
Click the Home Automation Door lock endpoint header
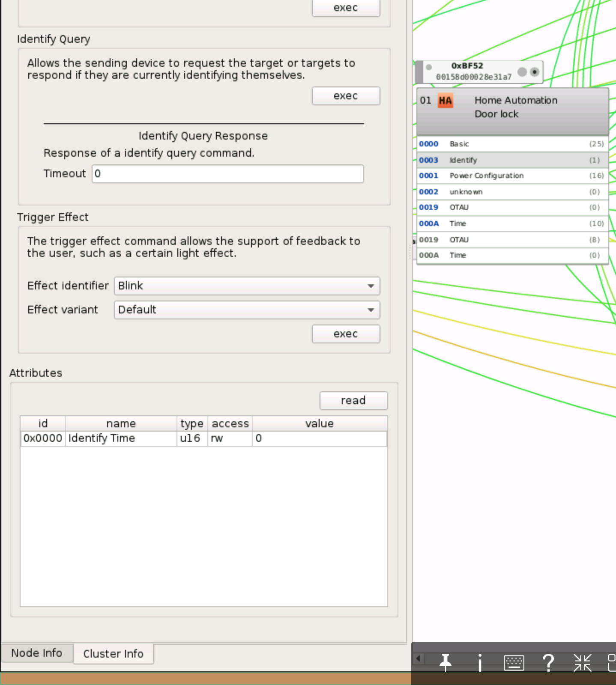pos(512,112)
